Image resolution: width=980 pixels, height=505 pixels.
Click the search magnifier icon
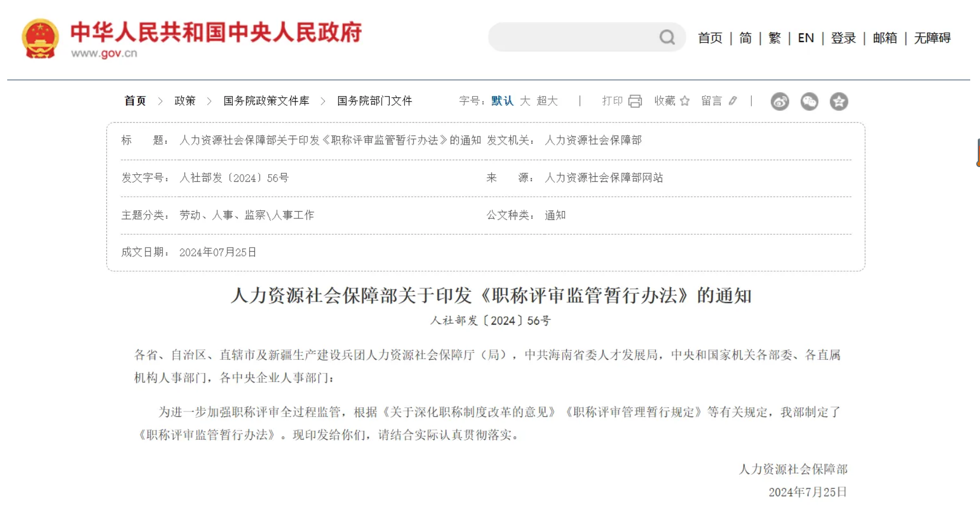pos(667,37)
